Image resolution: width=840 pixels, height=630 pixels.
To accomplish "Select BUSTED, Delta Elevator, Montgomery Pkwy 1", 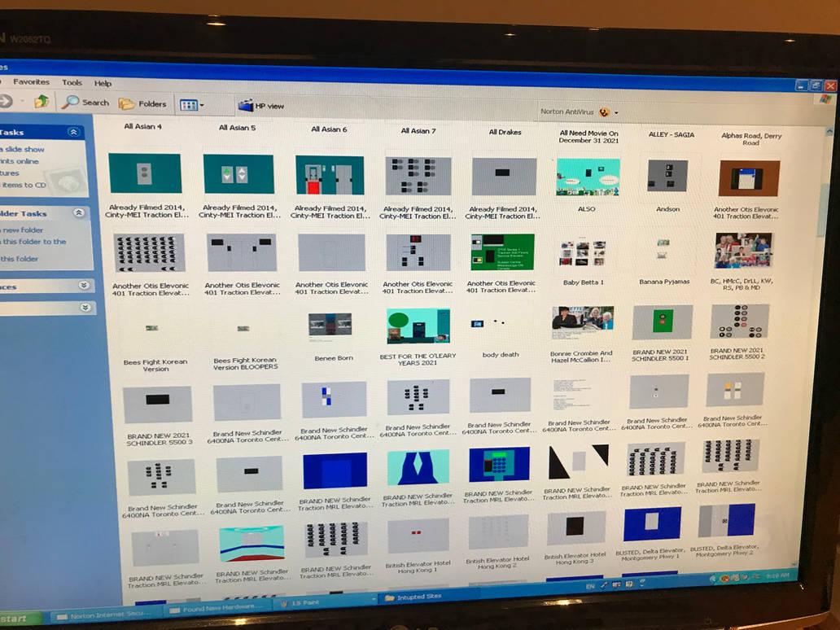I will [652, 523].
